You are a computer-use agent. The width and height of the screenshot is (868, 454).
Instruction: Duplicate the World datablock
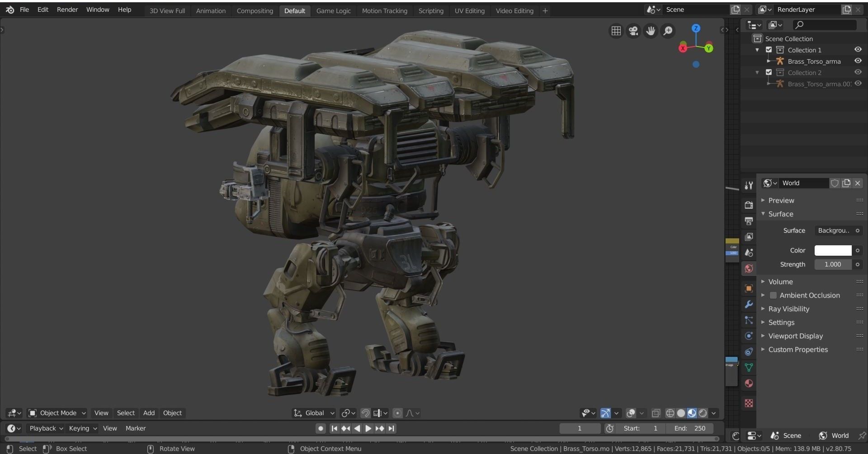click(x=846, y=183)
